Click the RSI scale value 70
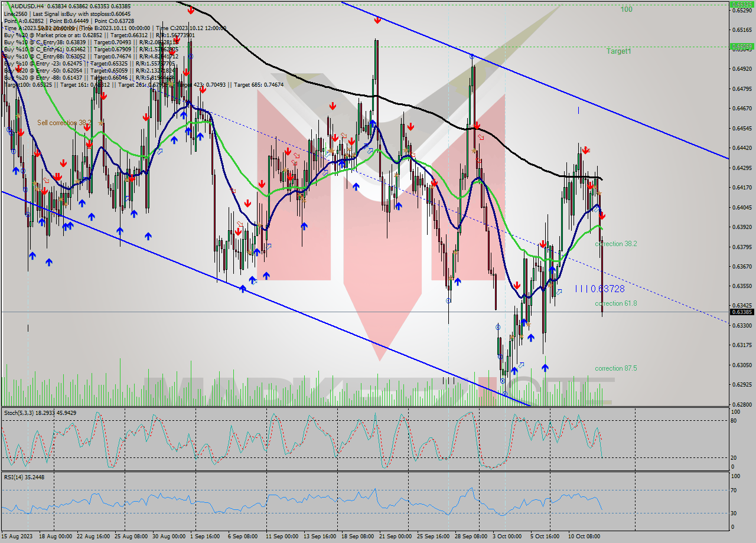756x543 pixels. pos(734,490)
